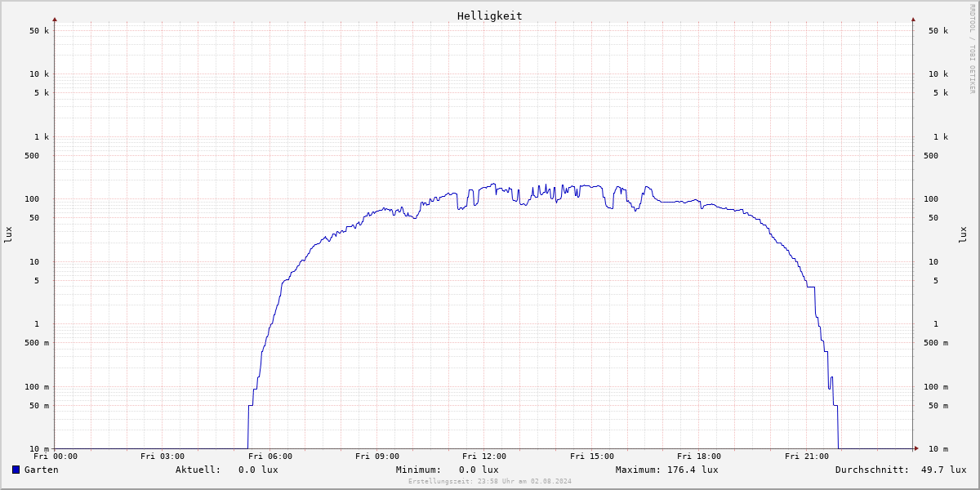980x490 pixels.
Task: Click the 100 label on right axis
Action: (931, 199)
